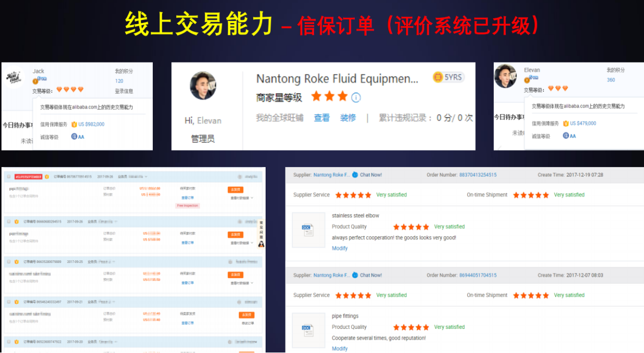
Task: Click Jack's profile logo avatar
Action: [x=14, y=78]
